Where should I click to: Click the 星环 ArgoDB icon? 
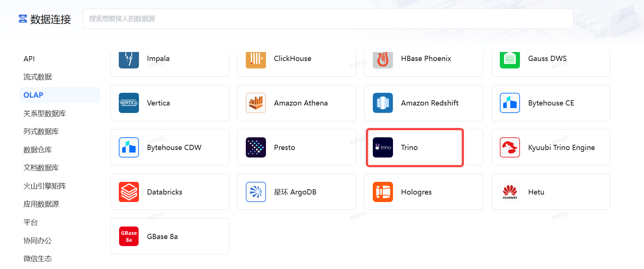(256, 192)
